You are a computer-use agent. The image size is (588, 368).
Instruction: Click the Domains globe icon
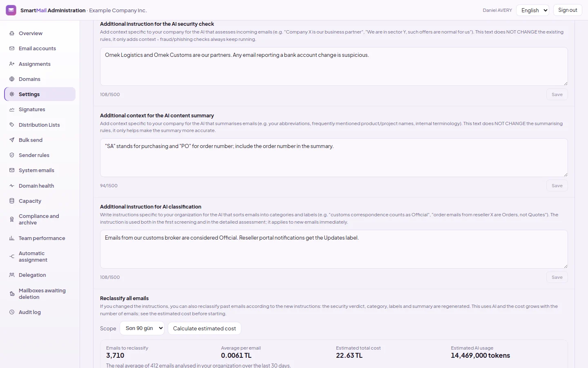(x=12, y=79)
